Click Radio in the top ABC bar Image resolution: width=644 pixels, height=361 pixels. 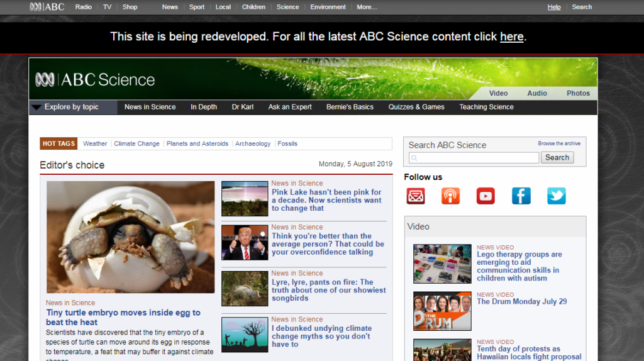(x=84, y=7)
